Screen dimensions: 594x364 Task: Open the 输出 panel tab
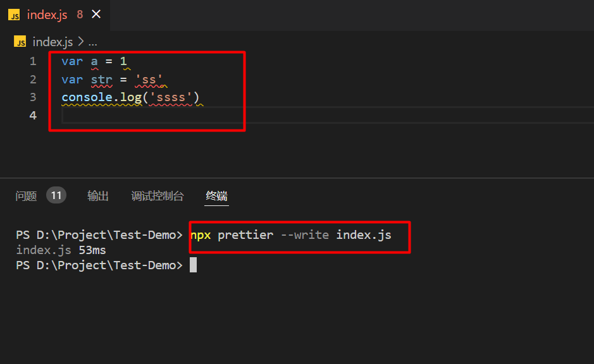(x=98, y=196)
